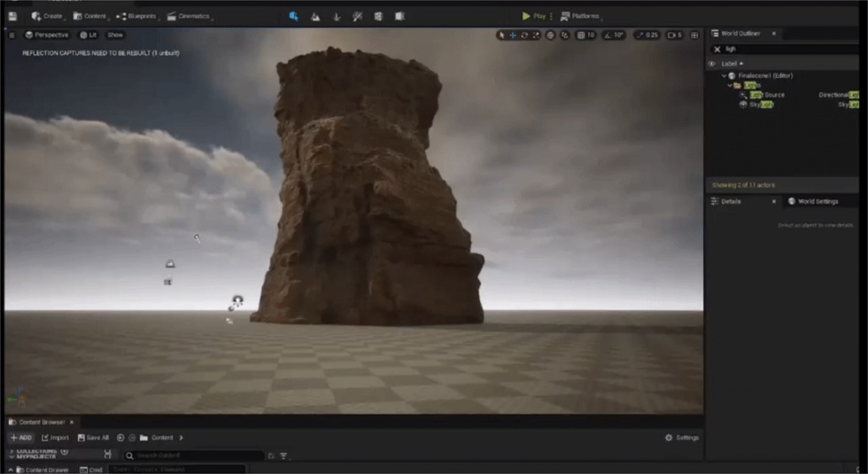This screenshot has width=868, height=474.
Task: Select the rotate gizmo tool in viewport
Action: pyautogui.click(x=524, y=35)
